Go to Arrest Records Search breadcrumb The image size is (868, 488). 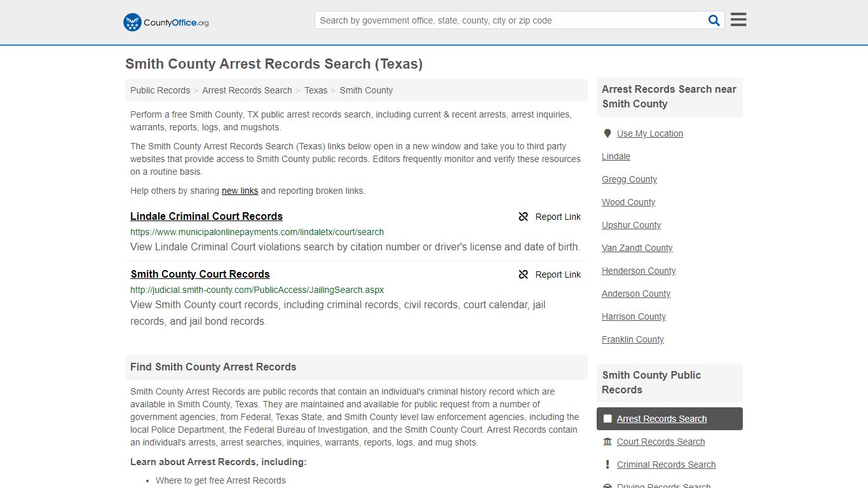click(x=247, y=90)
